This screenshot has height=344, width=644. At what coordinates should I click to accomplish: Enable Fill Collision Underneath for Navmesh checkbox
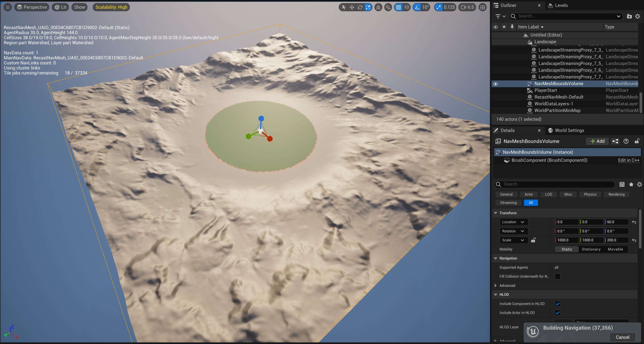coord(557,276)
